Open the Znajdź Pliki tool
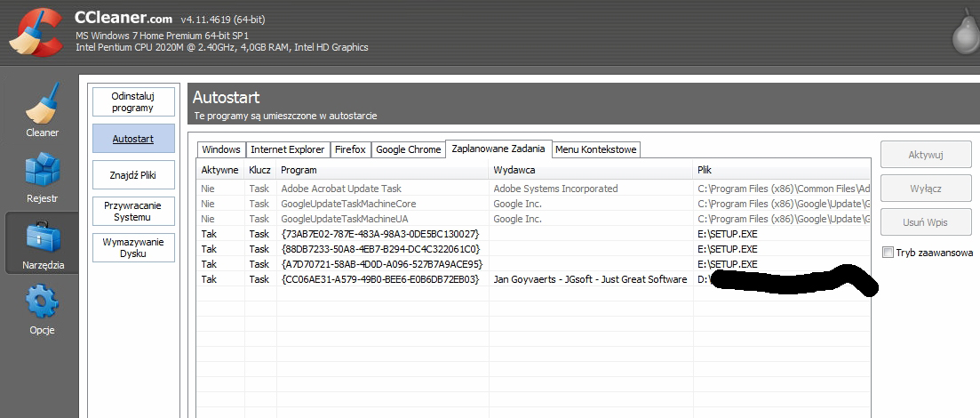The width and height of the screenshot is (980, 418). (133, 175)
